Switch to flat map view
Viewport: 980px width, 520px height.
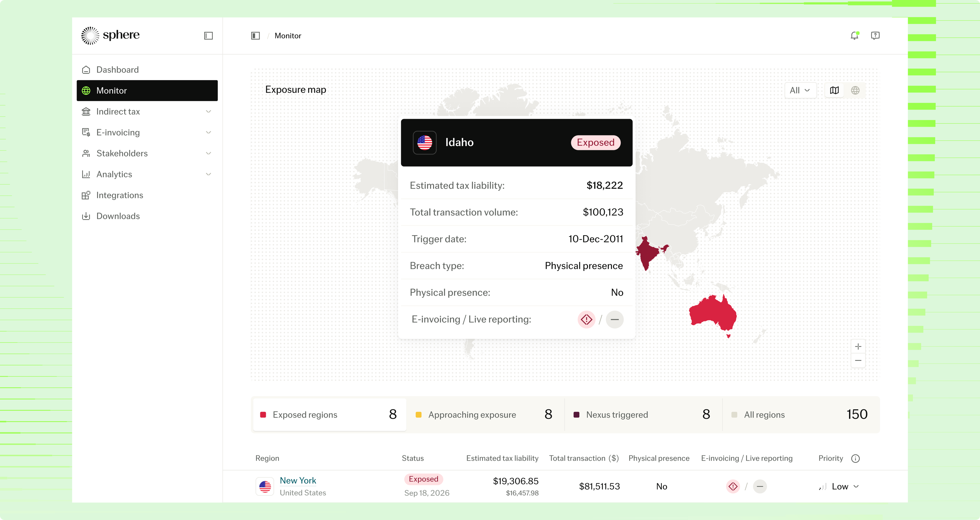(834, 90)
